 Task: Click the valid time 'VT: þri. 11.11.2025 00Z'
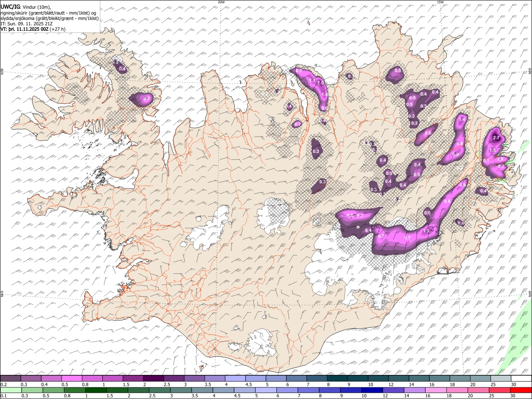25,29
